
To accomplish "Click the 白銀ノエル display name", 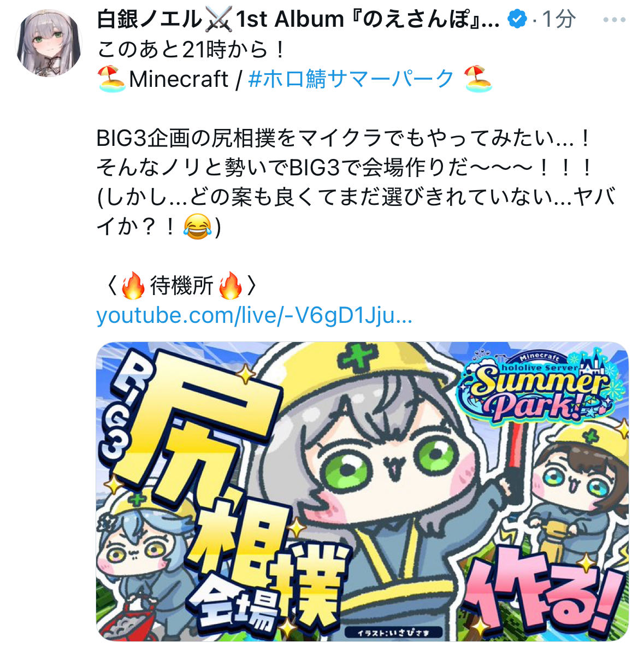I will 149,20.
